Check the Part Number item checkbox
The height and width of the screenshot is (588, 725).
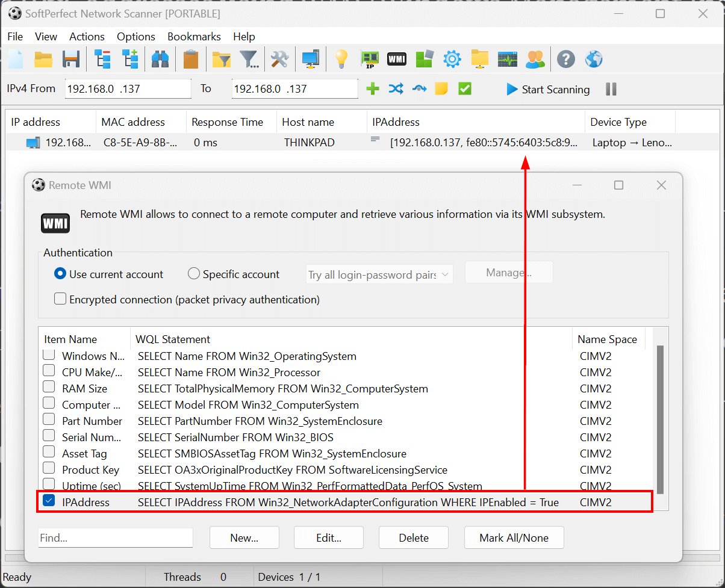(x=49, y=420)
